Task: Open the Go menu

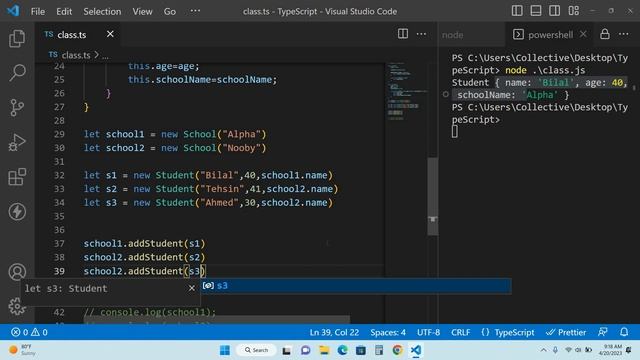Action: (x=170, y=11)
